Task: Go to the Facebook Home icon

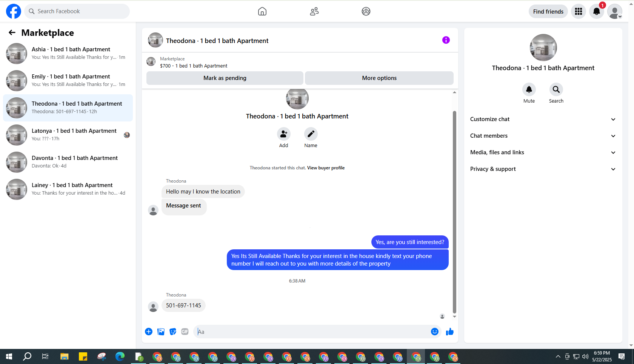Action: (x=262, y=11)
